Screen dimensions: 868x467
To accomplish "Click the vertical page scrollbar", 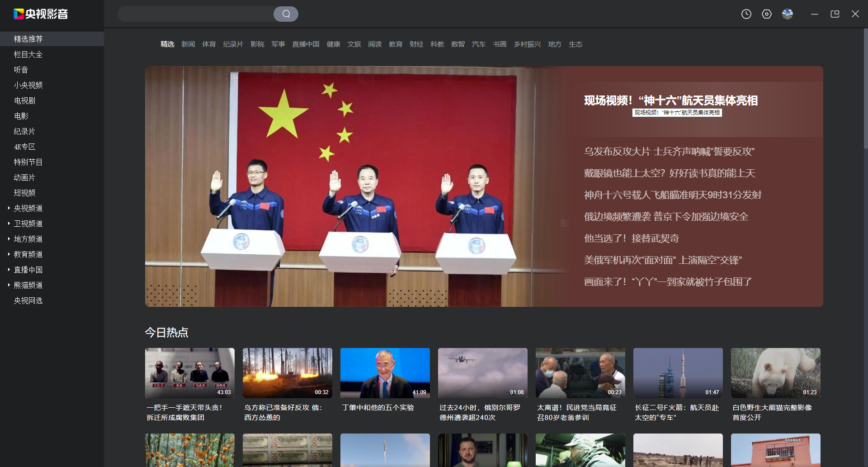I will (865, 91).
